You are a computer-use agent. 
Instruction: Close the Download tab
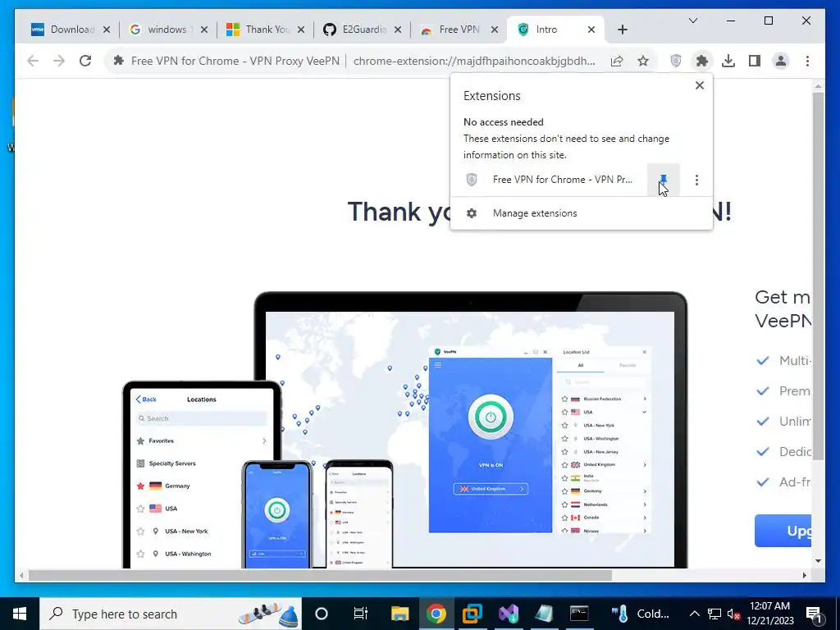click(107, 30)
